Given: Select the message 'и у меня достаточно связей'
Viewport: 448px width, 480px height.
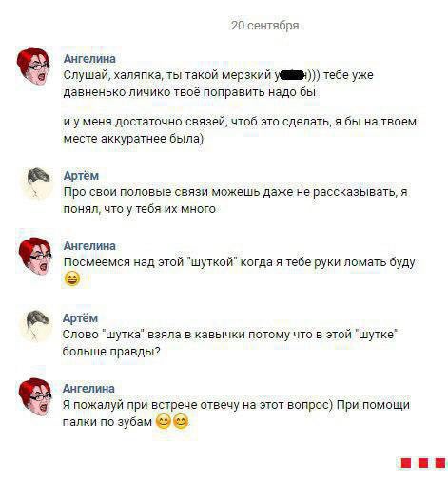Looking at the screenshot, I should (x=240, y=130).
